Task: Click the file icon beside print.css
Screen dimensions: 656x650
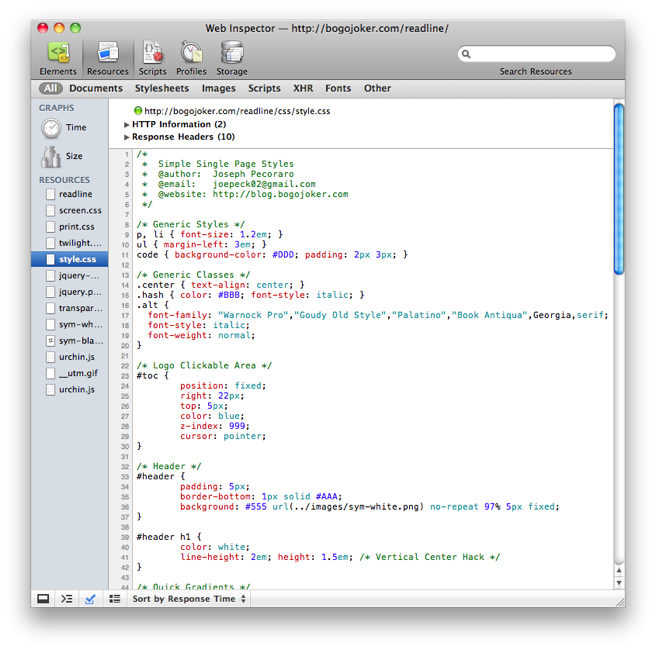Action: click(x=50, y=227)
